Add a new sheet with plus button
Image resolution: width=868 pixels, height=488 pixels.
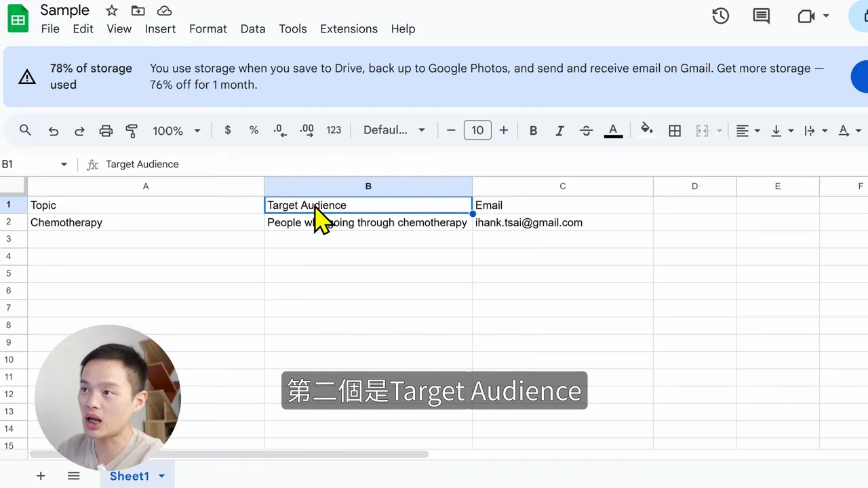41,476
